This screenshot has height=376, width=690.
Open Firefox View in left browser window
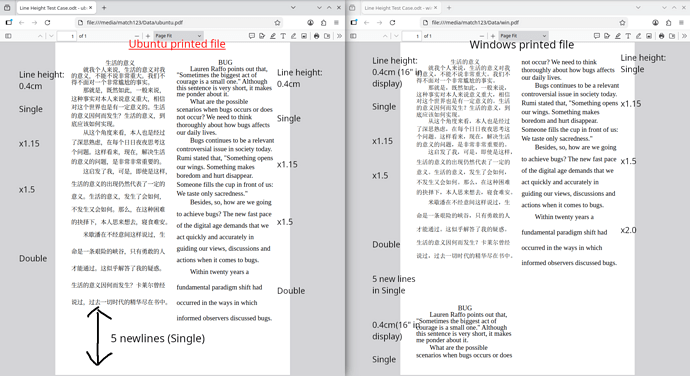tap(7, 7)
